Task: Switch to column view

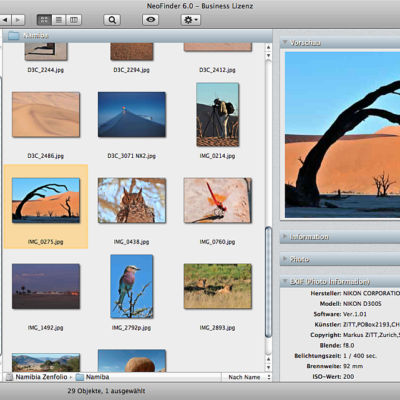Action: pos(74,20)
